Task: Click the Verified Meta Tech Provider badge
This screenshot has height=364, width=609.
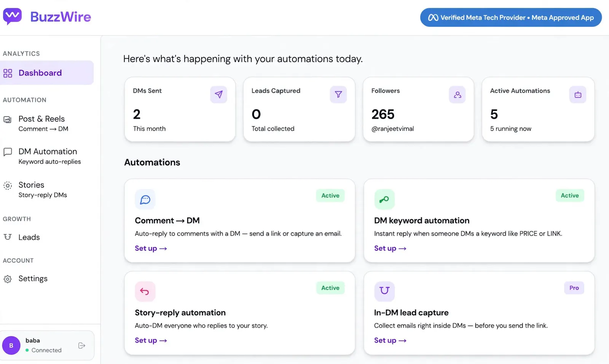Action: 511,17
